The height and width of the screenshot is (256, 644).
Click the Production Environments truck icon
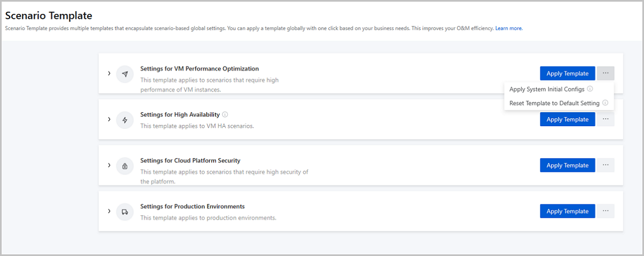[125, 211]
